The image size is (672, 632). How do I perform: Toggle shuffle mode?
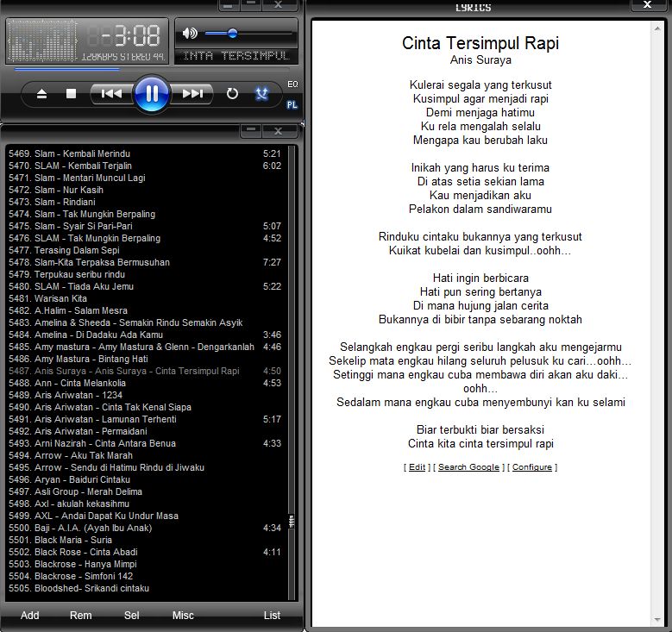tap(262, 94)
